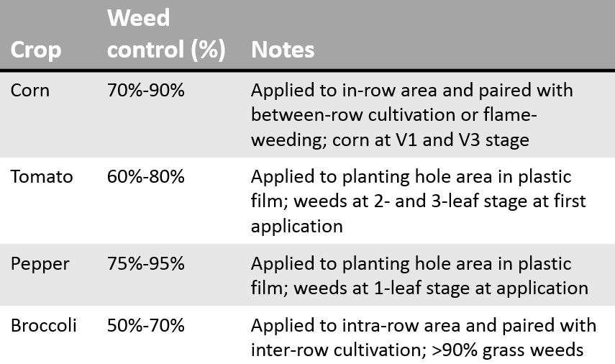This screenshot has width=615, height=364.
Task: Select the Corn notes about flame-weeding
Action: (412, 115)
